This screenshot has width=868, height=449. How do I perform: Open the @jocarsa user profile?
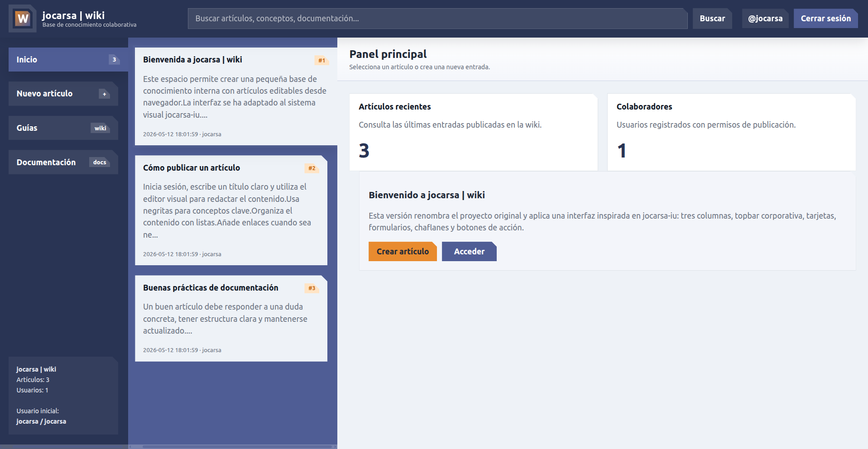click(765, 19)
